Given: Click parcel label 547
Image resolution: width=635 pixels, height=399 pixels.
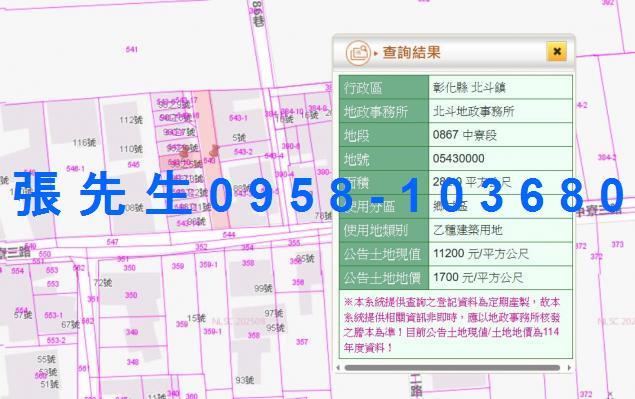Looking at the screenshot, I should tap(112, 242).
